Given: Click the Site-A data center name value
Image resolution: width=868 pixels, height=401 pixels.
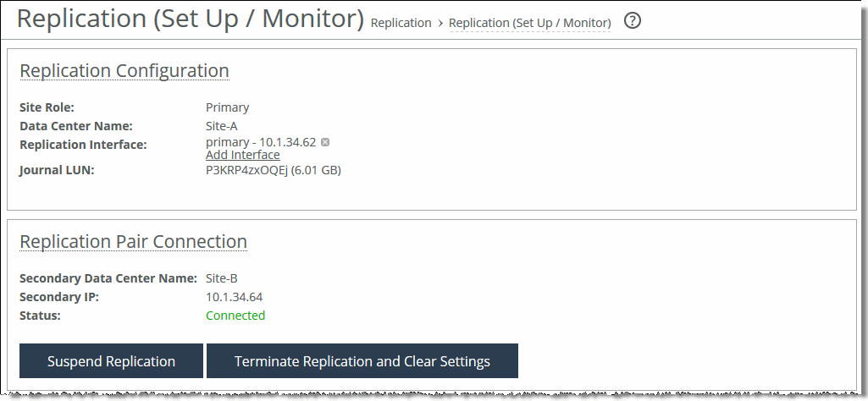Looking at the screenshot, I should 221,126.
